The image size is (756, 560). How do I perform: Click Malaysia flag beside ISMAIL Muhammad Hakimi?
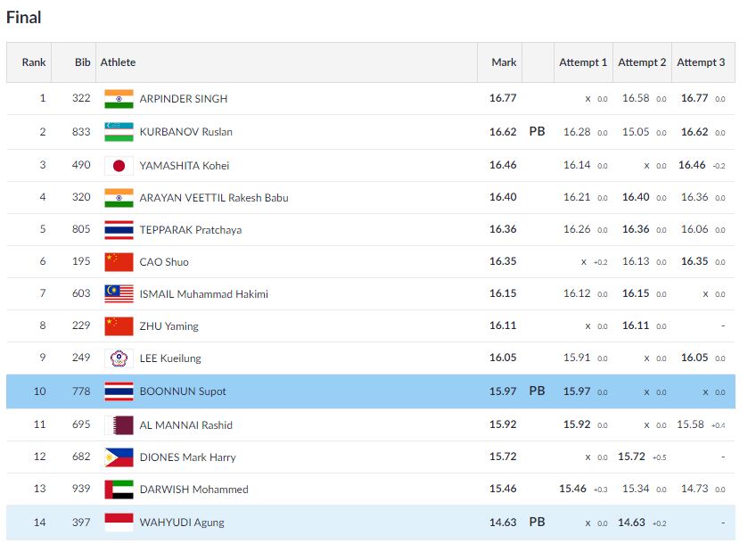coord(119,293)
